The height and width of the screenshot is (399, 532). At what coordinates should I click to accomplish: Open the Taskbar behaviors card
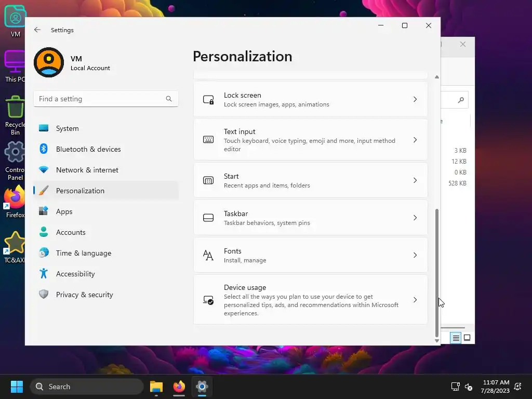311,218
